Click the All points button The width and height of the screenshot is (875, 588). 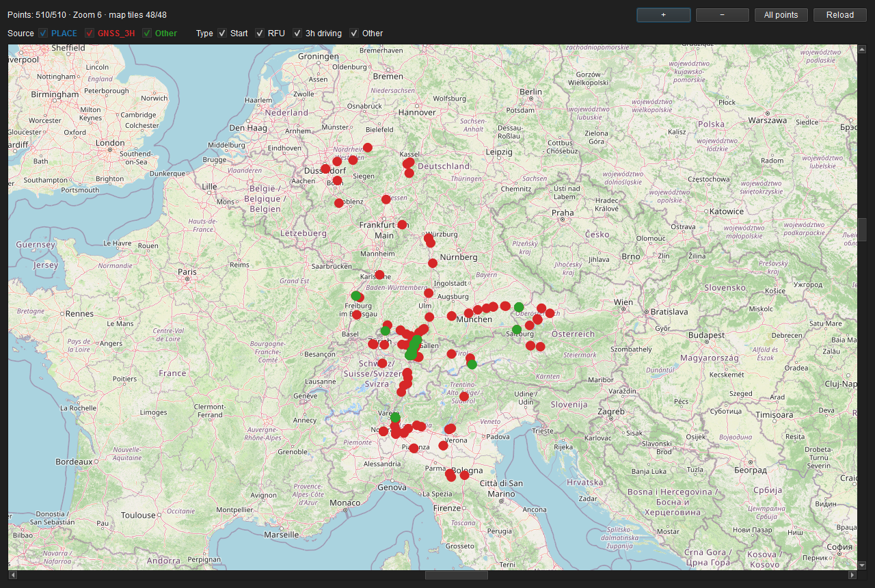pyautogui.click(x=781, y=15)
